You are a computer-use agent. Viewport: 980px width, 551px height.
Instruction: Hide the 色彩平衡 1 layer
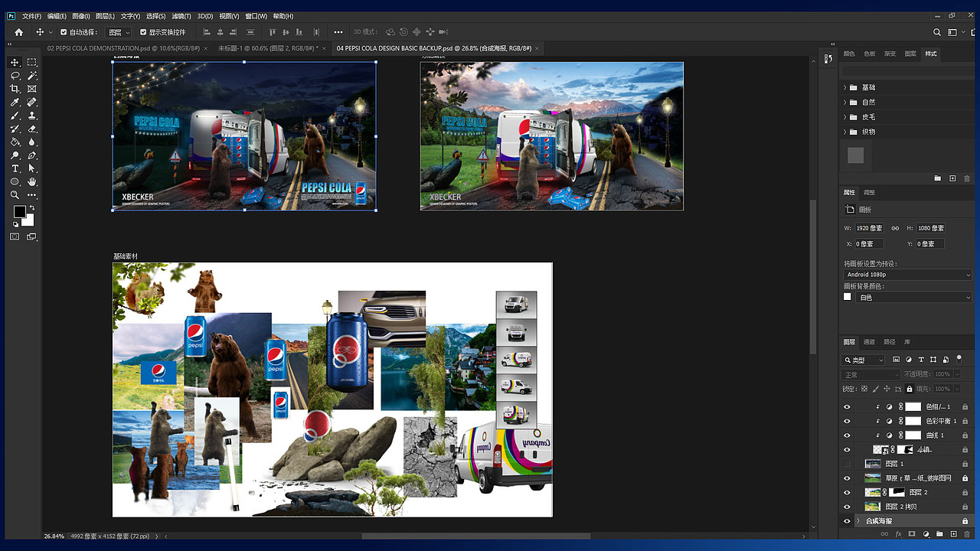(x=847, y=422)
